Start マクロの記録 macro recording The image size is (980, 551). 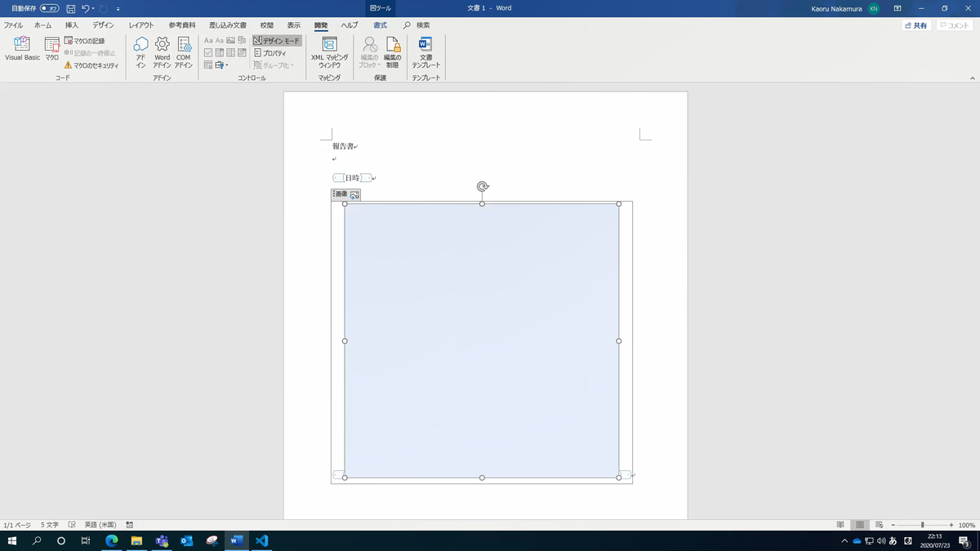(x=84, y=40)
